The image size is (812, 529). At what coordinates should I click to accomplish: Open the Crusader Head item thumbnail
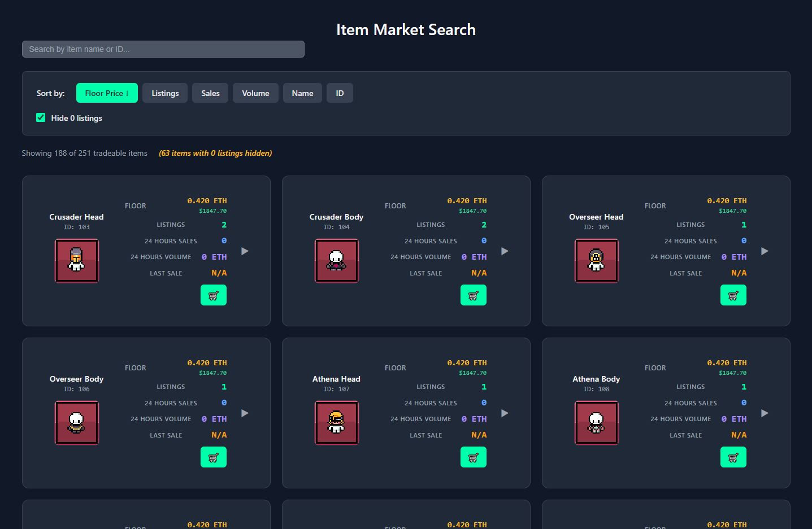[77, 261]
